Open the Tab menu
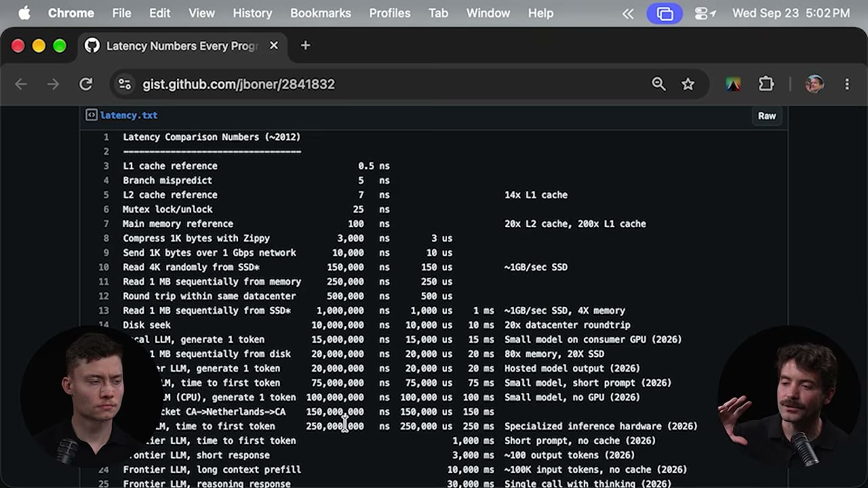This screenshot has height=488, width=868. pos(438,13)
